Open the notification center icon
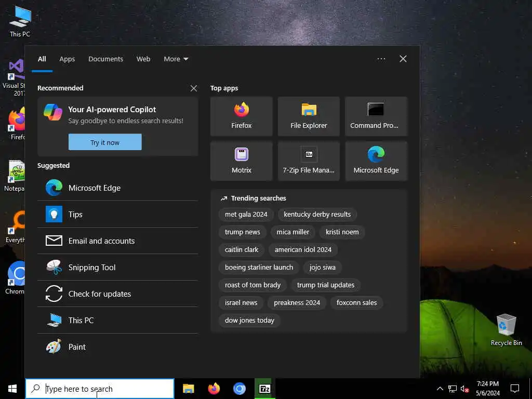Viewport: 532px width, 399px height. point(515,389)
